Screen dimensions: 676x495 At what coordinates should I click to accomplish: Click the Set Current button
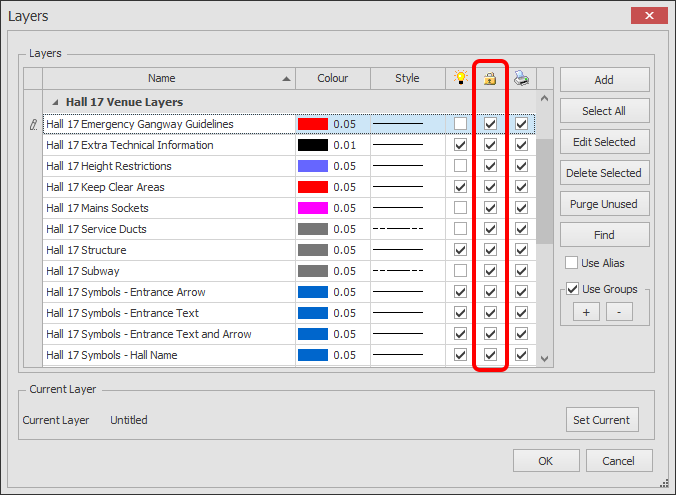(602, 420)
